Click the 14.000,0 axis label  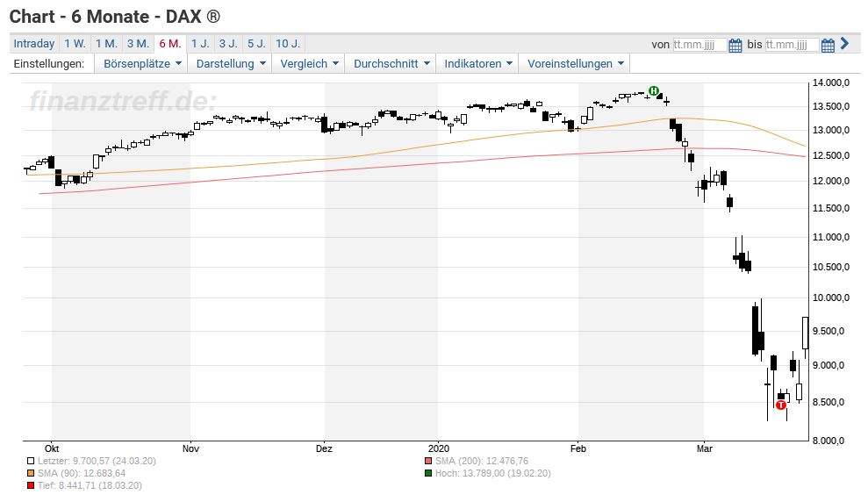[831, 83]
